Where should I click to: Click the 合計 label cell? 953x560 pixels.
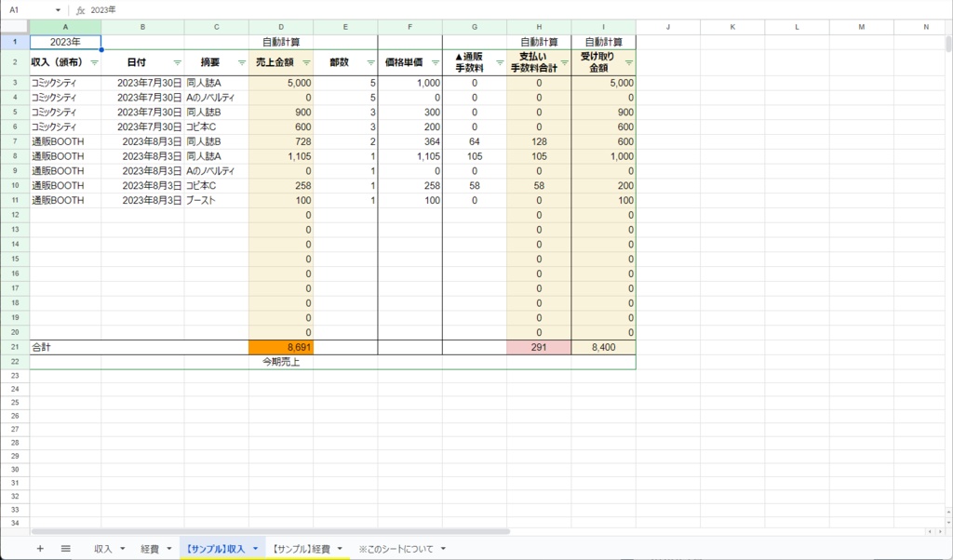(66, 347)
